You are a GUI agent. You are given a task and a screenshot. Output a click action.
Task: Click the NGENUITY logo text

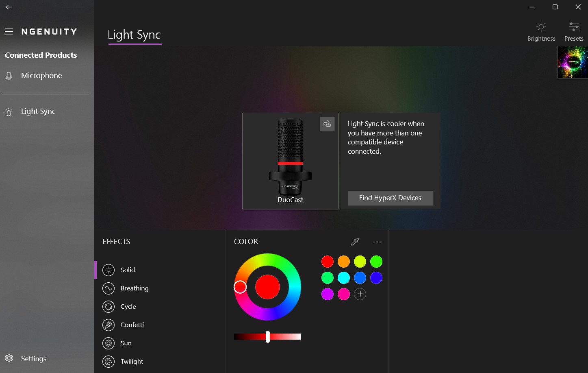tap(49, 32)
